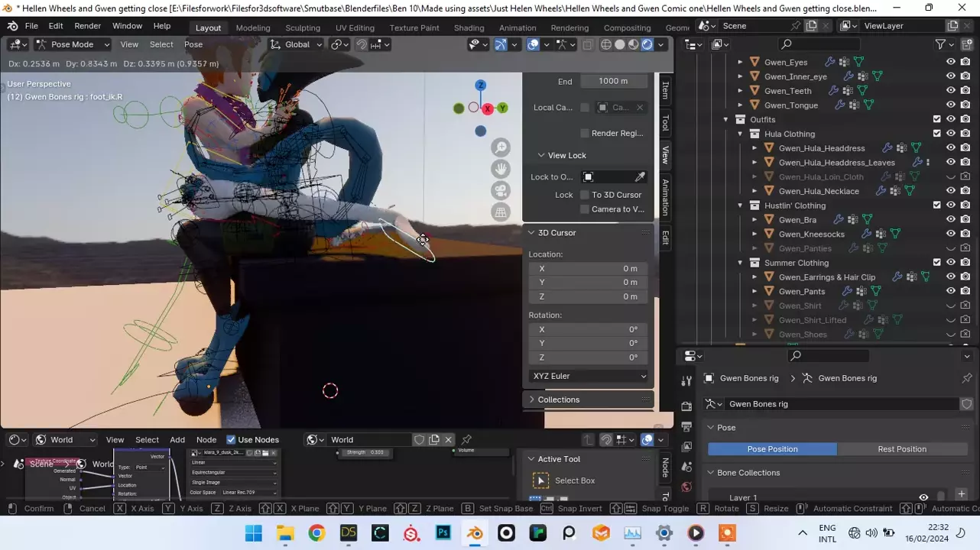The height and width of the screenshot is (550, 980).
Task: Expand the Collections panel
Action: [x=558, y=400]
